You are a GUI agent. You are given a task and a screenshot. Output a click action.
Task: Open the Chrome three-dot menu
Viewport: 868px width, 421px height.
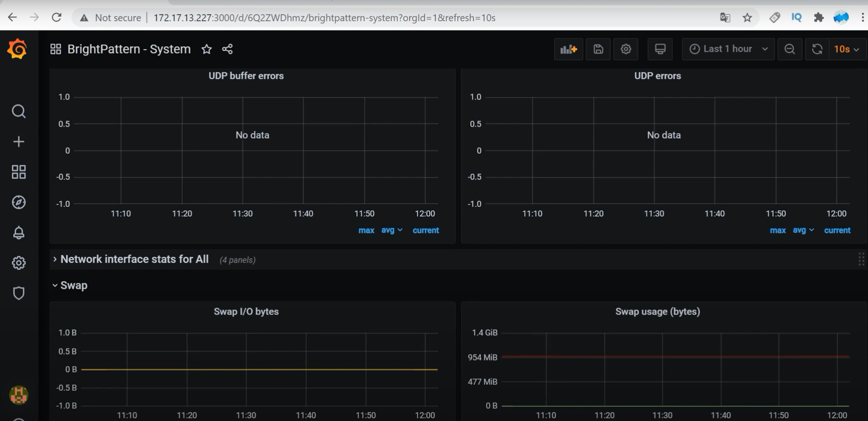click(x=863, y=17)
